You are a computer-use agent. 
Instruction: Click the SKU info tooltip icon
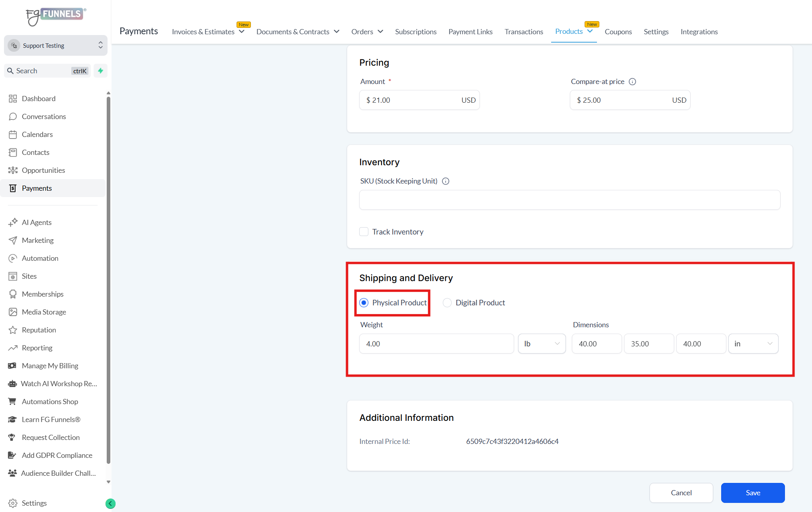tap(446, 181)
